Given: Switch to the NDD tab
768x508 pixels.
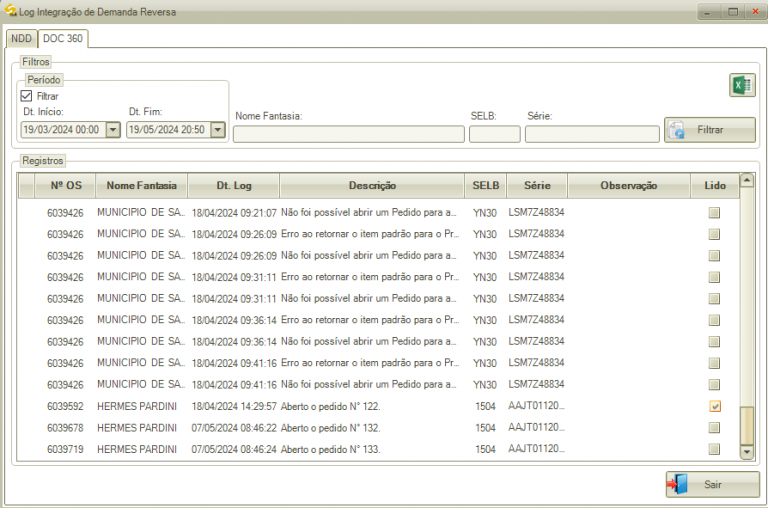Looking at the screenshot, I should tap(21, 38).
